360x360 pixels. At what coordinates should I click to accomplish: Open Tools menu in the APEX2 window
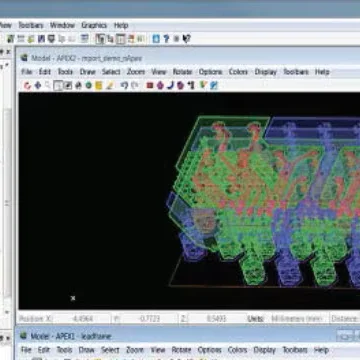pos(65,72)
